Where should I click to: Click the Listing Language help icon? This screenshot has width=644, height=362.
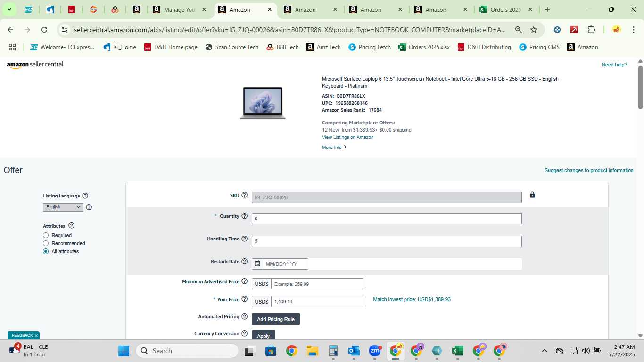(85, 196)
